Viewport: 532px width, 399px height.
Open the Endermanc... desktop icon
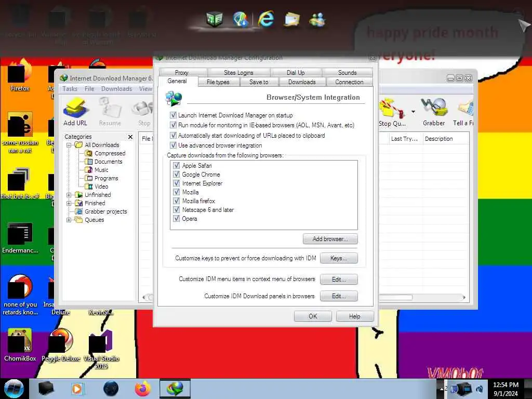tap(20, 238)
